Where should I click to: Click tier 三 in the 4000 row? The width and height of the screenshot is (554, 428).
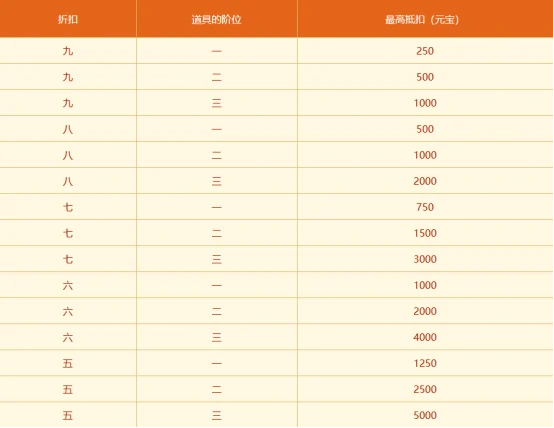coord(217,337)
